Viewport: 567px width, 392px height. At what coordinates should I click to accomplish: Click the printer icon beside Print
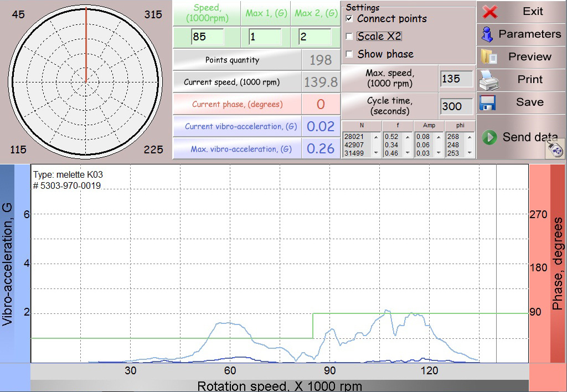coord(488,80)
